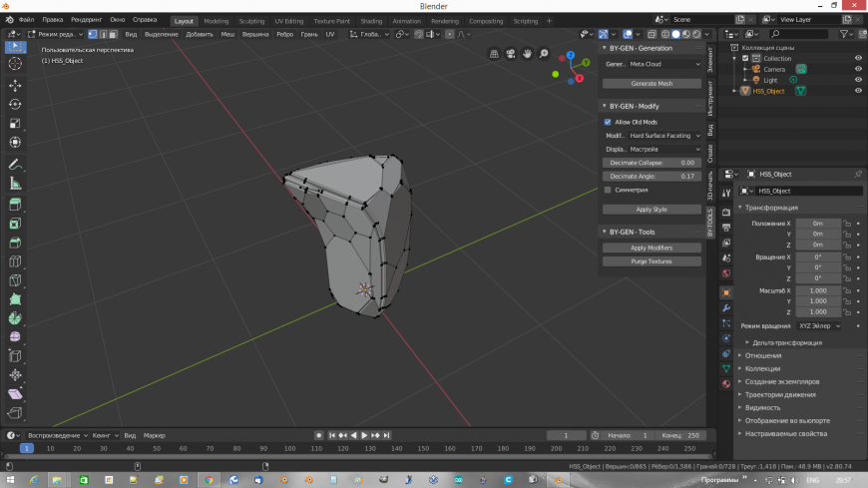Select the Spin tool
868x488 pixels.
(15, 318)
